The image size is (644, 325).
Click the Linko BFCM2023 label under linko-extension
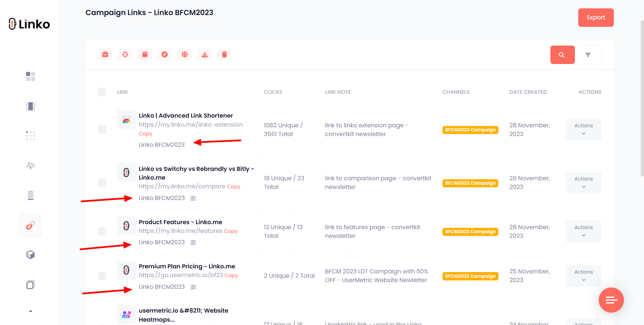(x=162, y=145)
